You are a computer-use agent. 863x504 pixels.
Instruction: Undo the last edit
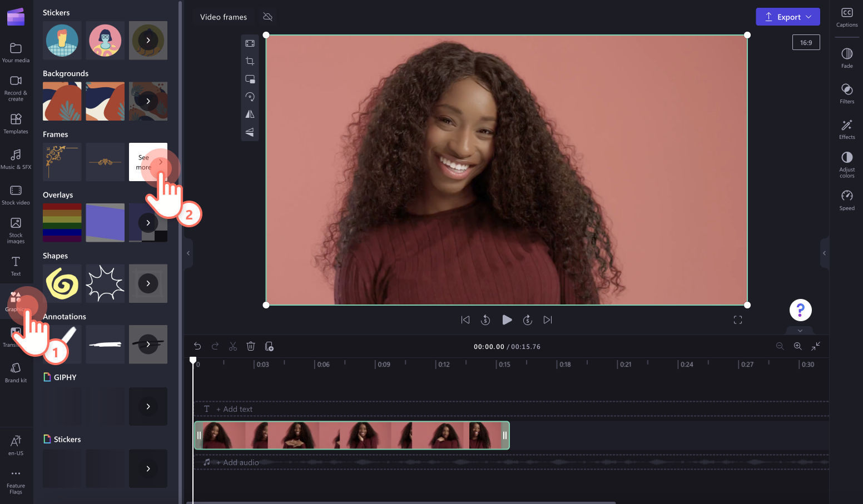click(197, 346)
